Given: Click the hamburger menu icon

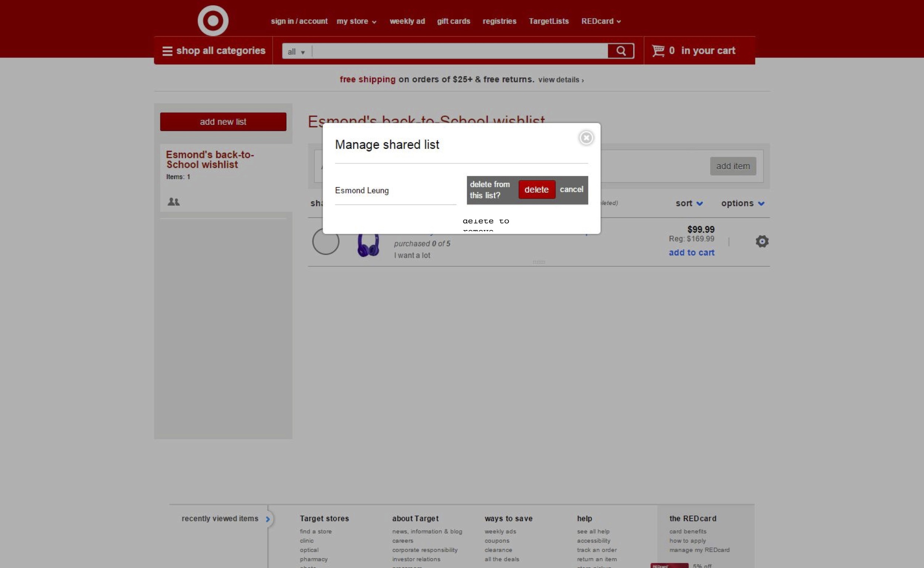Looking at the screenshot, I should [167, 51].
